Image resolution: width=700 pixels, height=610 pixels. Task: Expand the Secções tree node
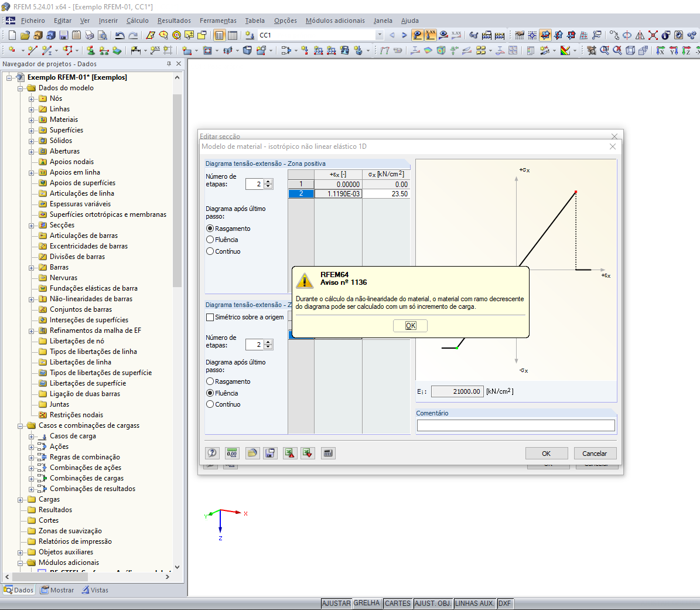[31, 225]
